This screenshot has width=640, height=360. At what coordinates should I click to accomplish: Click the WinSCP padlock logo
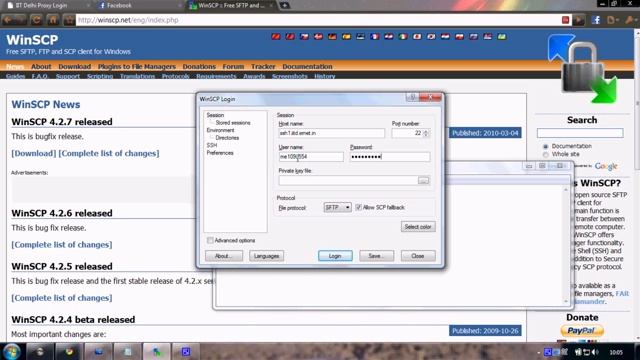583,69
